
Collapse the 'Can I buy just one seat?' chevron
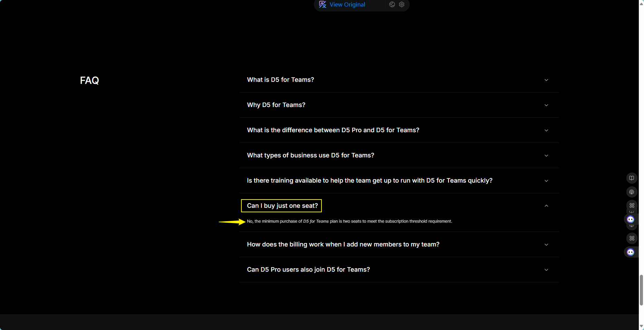pyautogui.click(x=546, y=206)
